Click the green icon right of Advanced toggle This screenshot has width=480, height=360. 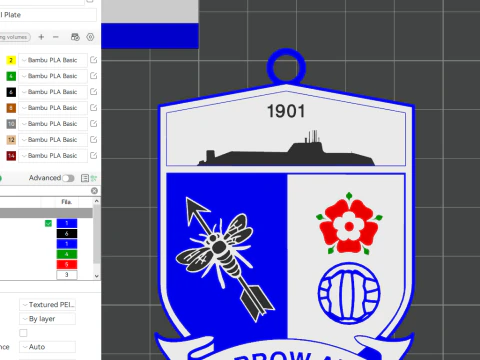94,178
